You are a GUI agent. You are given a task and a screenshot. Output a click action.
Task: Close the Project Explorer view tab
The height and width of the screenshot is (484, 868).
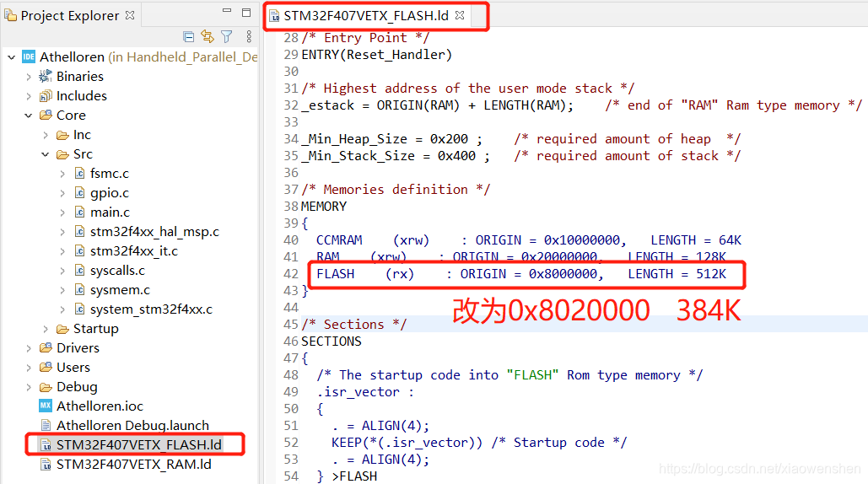point(130,15)
